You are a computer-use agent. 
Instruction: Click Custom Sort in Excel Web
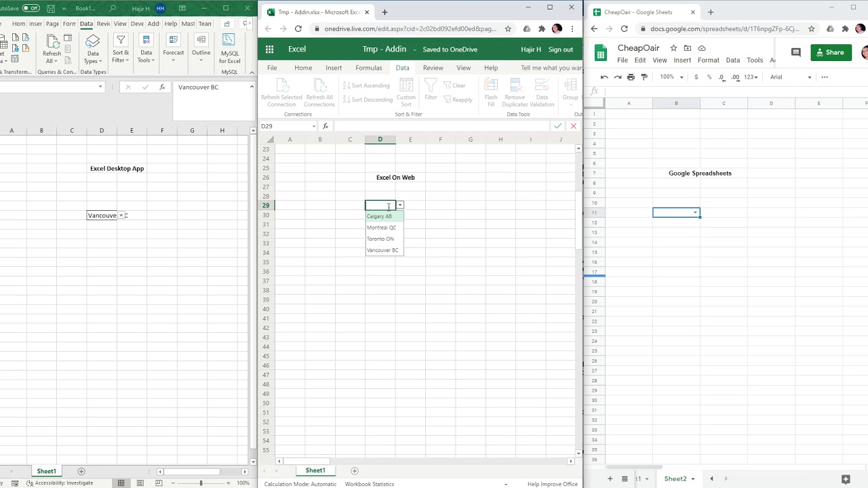406,93
